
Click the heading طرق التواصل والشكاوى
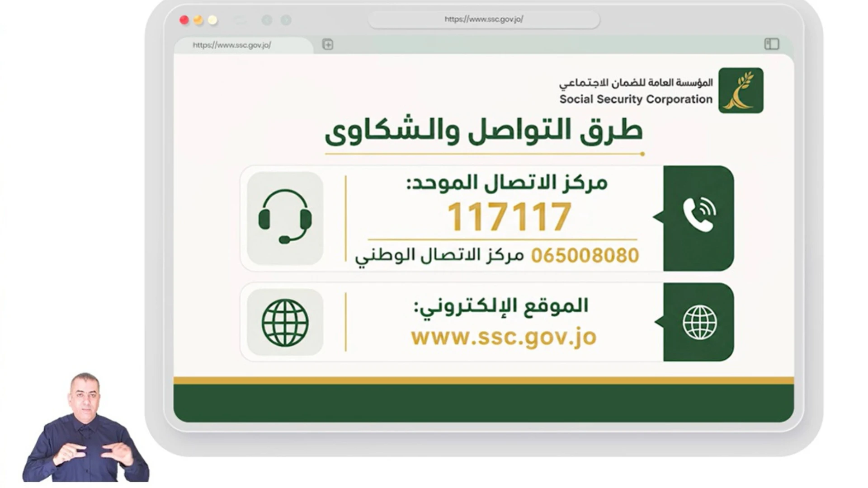(x=484, y=131)
